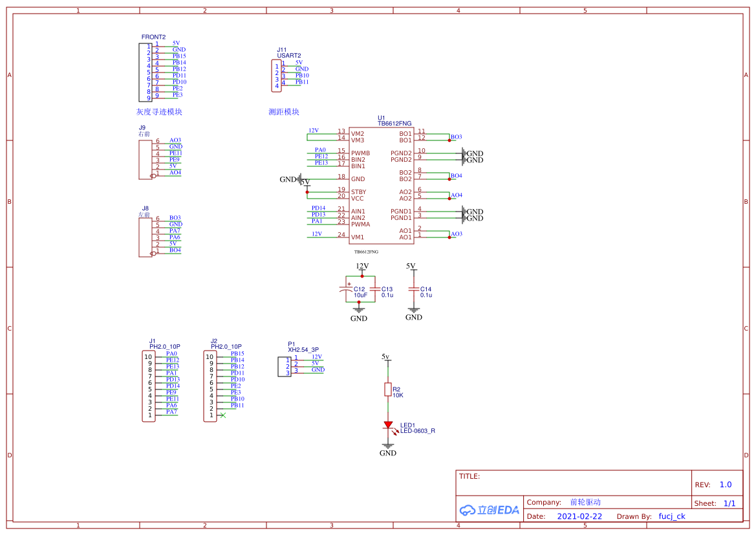Select the "测距模块" annotation text
The image size is (756, 535).
click(284, 112)
